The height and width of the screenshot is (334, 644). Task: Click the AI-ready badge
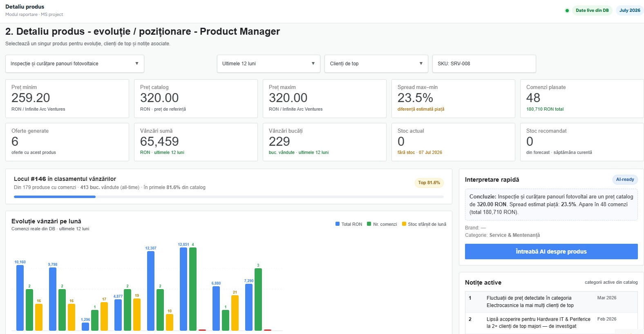tap(625, 179)
